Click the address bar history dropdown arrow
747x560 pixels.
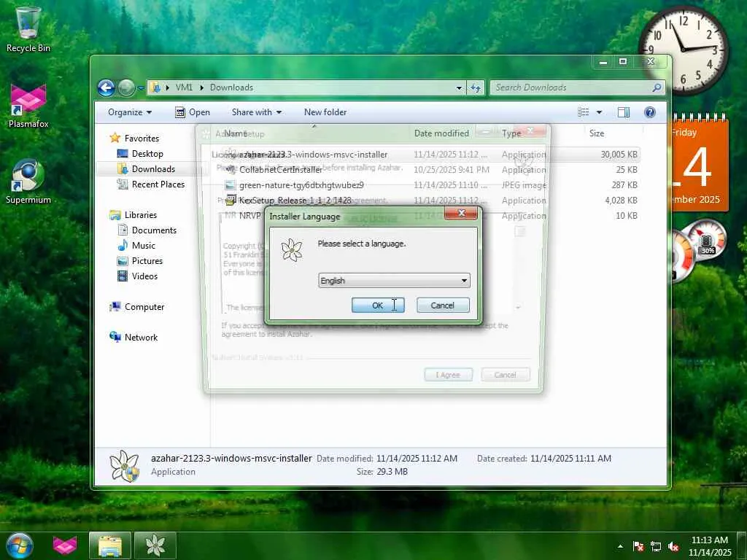coord(459,88)
